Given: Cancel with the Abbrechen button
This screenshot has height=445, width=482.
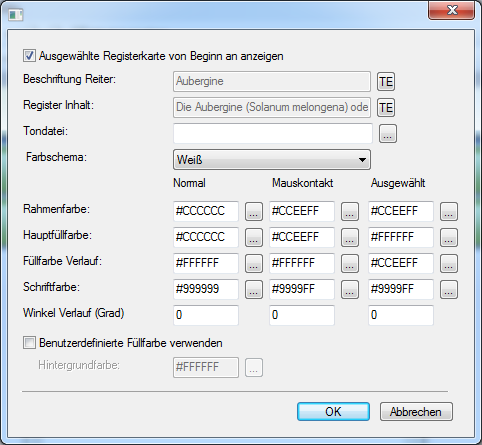Looking at the screenshot, I should [x=416, y=412].
